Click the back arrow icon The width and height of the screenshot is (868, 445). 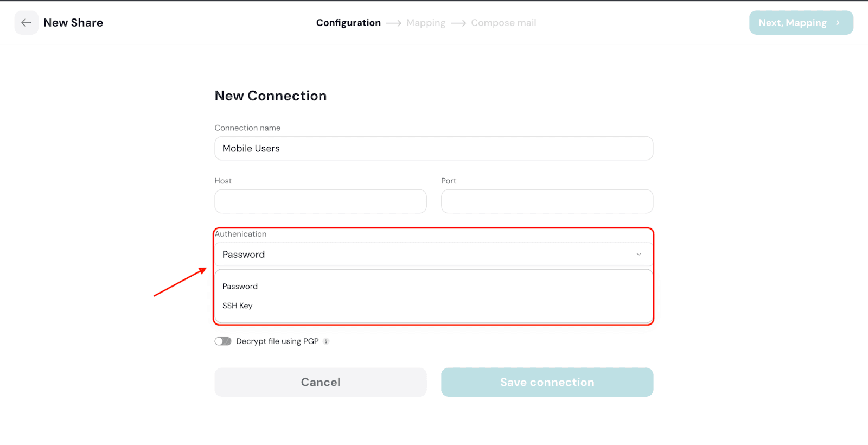coord(26,23)
